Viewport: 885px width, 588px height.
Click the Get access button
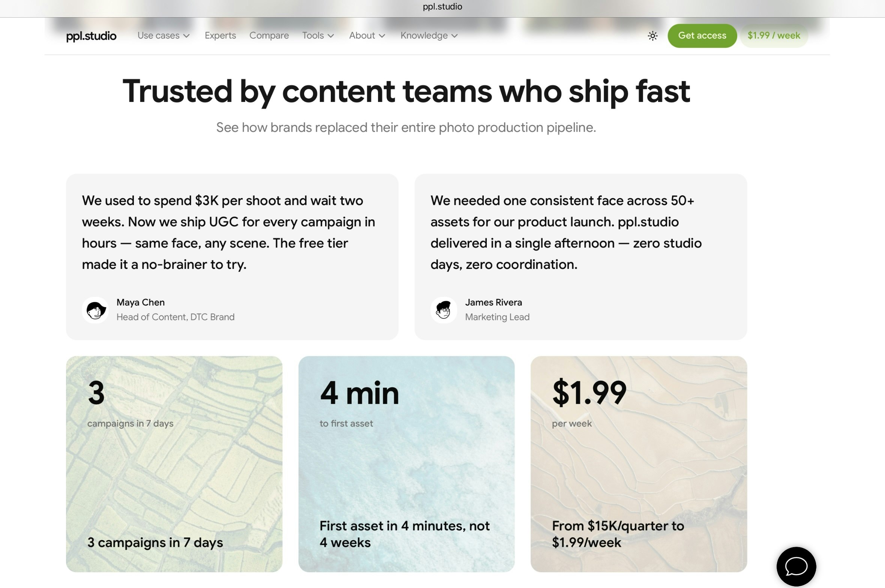coord(702,35)
